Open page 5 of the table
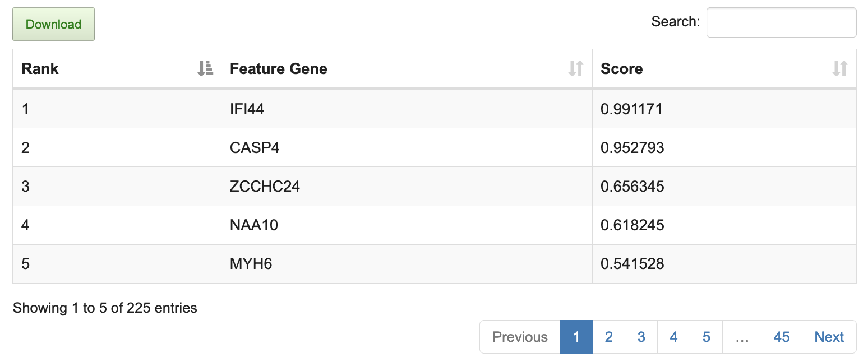 (x=706, y=337)
